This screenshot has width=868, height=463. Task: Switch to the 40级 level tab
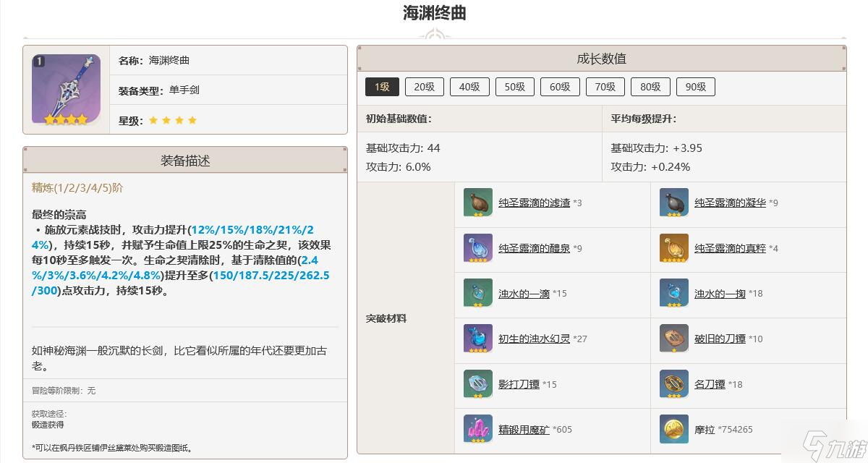(469, 87)
